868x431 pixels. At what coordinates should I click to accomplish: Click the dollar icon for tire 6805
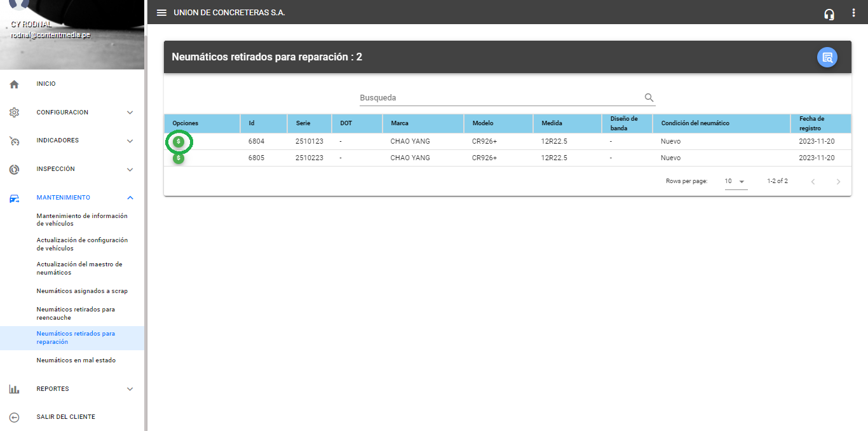[x=179, y=158]
